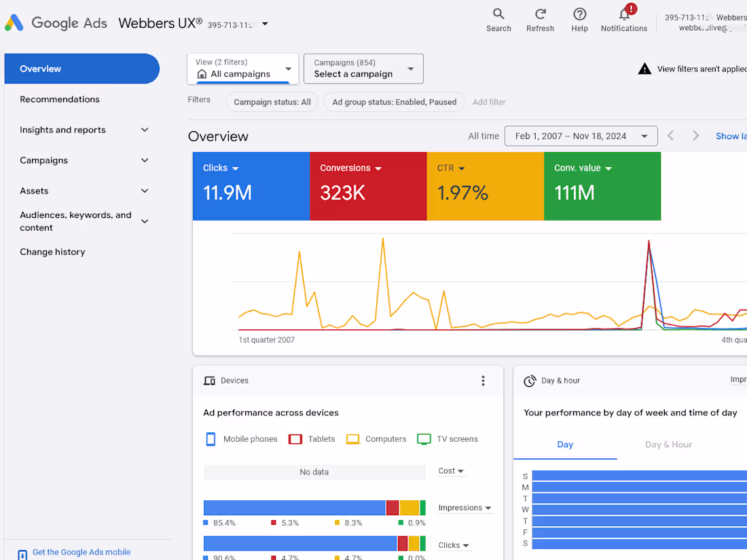Viewport: 747px width, 560px height.
Task: Open Help via the question mark icon
Action: (x=579, y=19)
